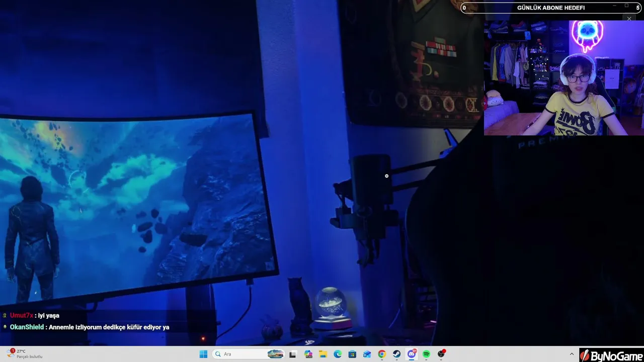Open Task View from the taskbar
Image resolution: width=644 pixels, height=362 pixels.
[x=293, y=354]
